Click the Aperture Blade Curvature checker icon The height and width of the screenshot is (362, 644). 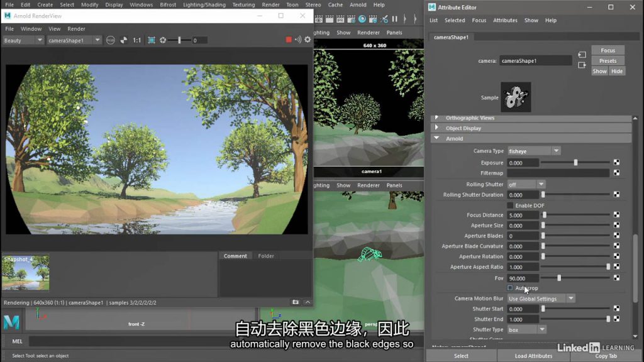tap(616, 246)
